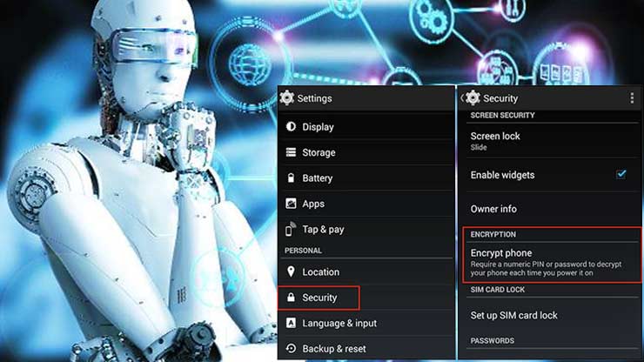The height and width of the screenshot is (362, 644).
Task: Open Owner info
Action: coord(553,209)
